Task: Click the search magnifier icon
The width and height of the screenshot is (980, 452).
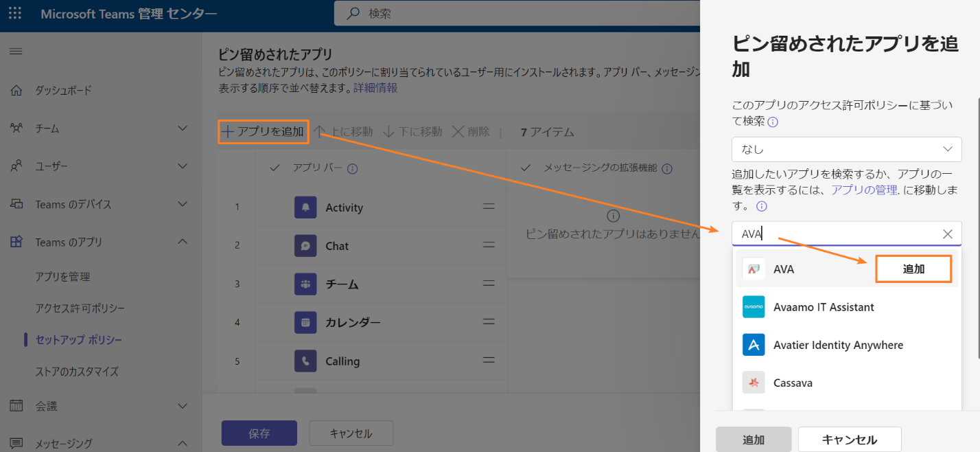Action: [x=353, y=13]
